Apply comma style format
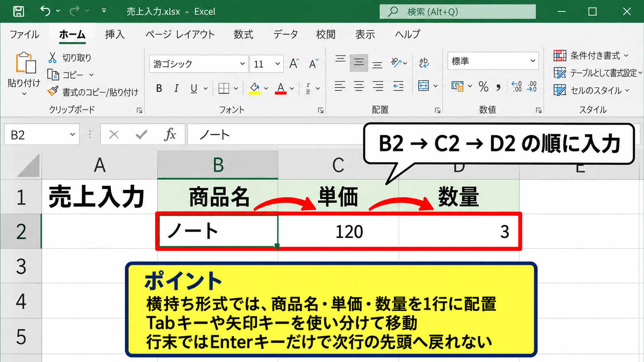644x362 pixels. click(x=499, y=87)
